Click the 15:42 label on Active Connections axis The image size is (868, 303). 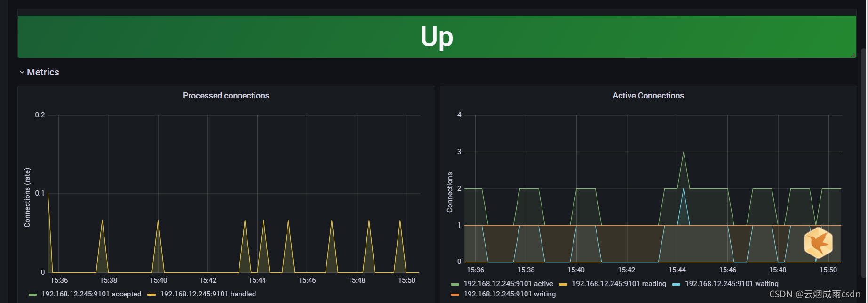pos(627,270)
